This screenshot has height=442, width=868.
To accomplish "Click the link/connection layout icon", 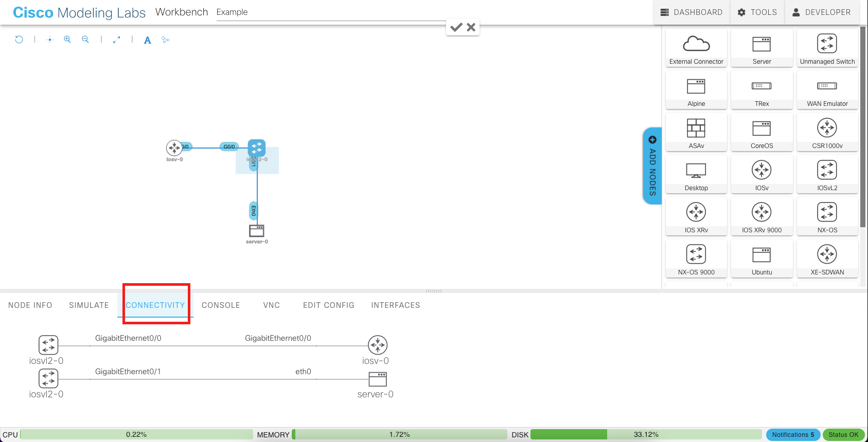I will 165,40.
